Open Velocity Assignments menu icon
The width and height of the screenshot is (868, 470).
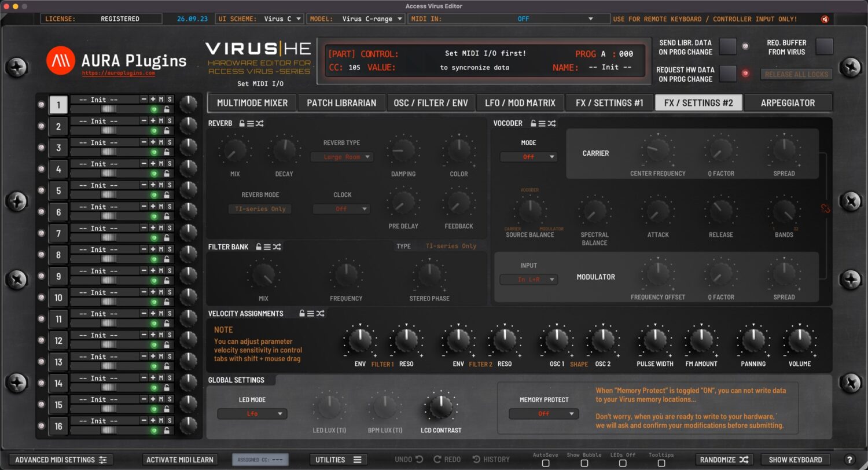pyautogui.click(x=311, y=313)
